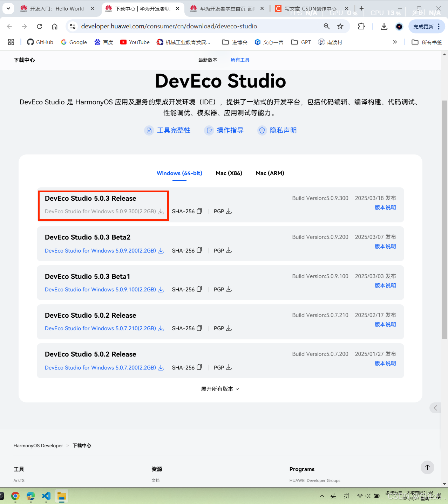448x504 pixels.
Task: Open 所有工具 nav item
Action: click(x=240, y=60)
